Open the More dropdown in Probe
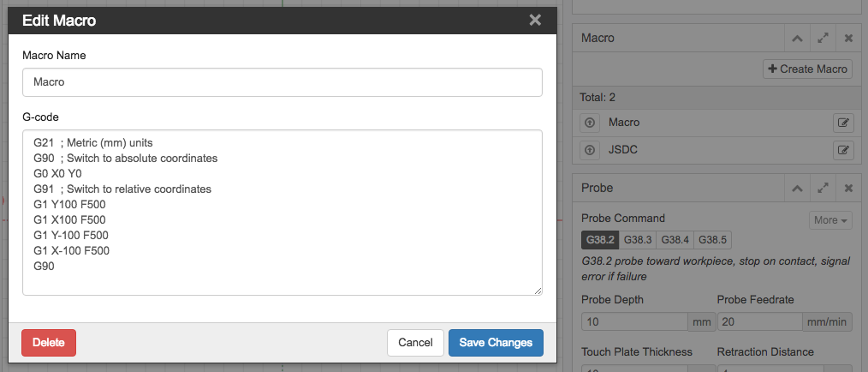This screenshot has width=868, height=372. (x=830, y=220)
